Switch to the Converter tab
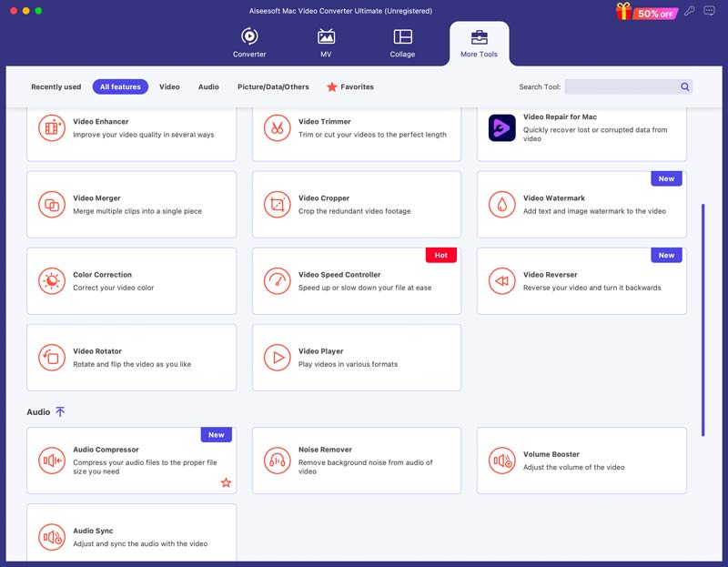 [249, 43]
